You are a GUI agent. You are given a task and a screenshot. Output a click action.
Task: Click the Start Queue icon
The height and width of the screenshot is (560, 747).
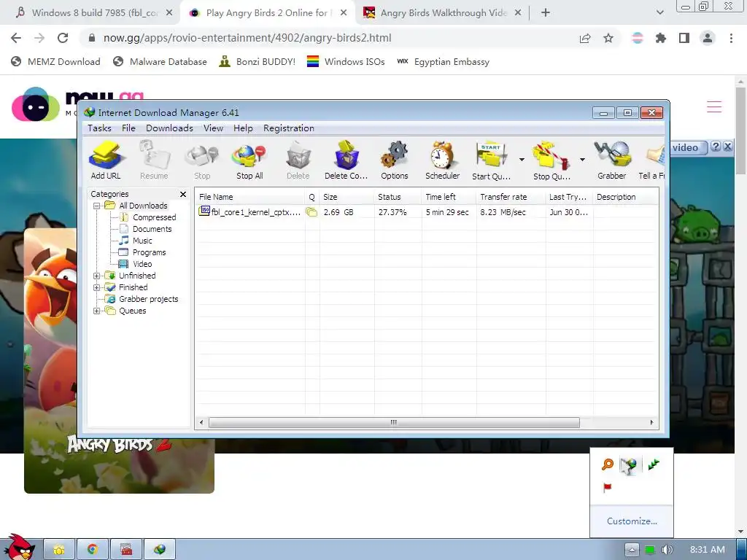(x=491, y=160)
